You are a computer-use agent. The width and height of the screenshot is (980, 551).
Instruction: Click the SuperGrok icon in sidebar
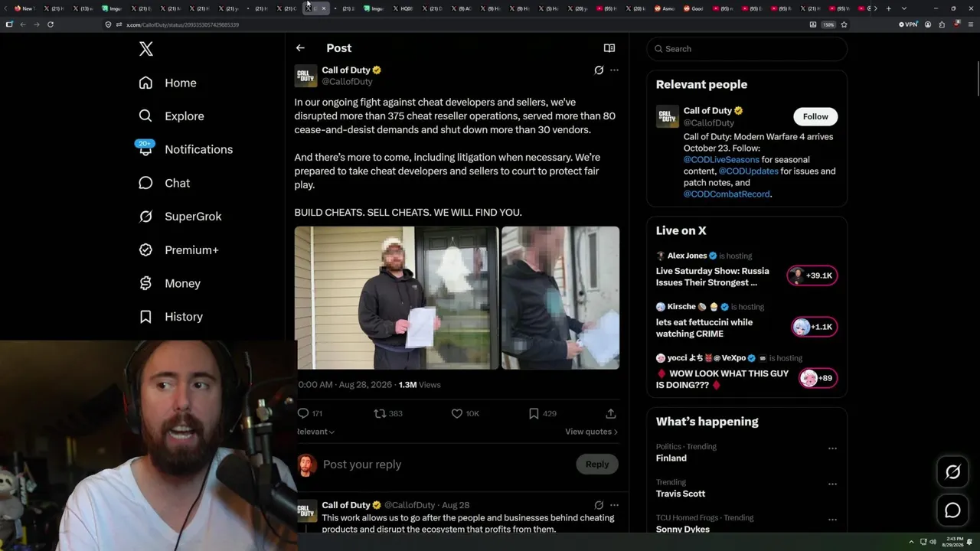click(145, 217)
